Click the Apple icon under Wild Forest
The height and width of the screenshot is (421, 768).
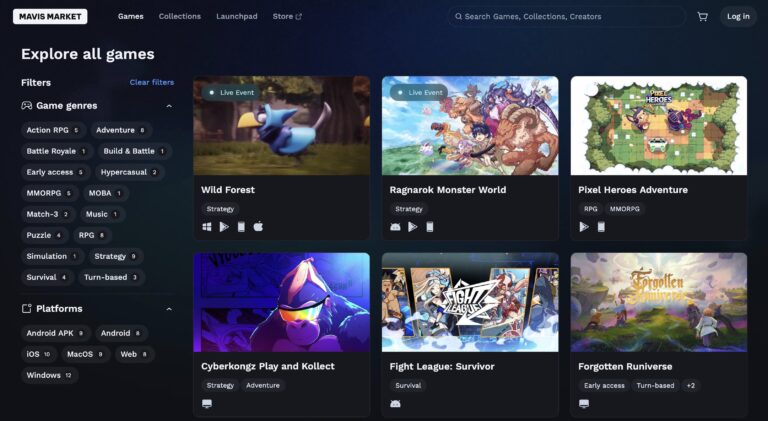258,227
